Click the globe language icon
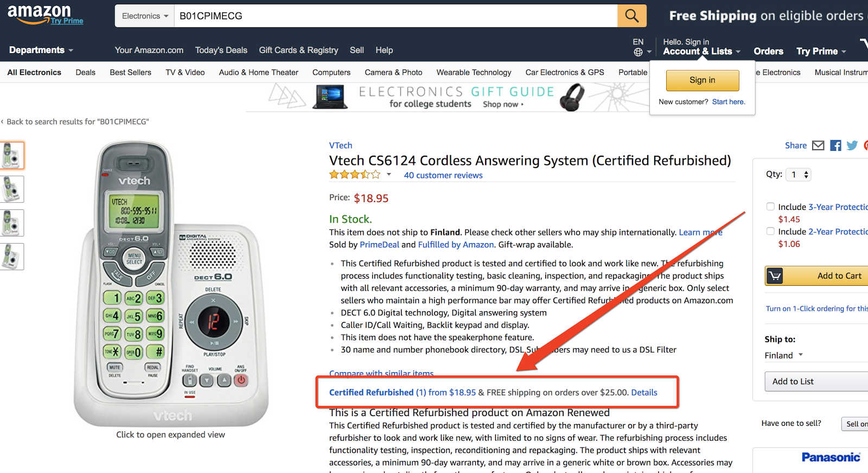The image size is (868, 473). tap(638, 52)
